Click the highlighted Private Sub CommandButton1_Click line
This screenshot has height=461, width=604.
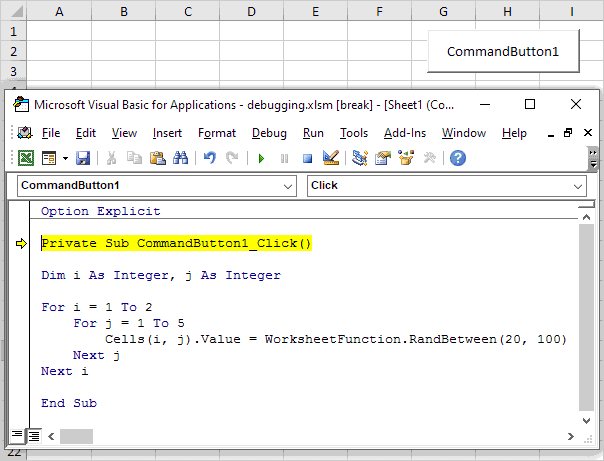click(176, 243)
